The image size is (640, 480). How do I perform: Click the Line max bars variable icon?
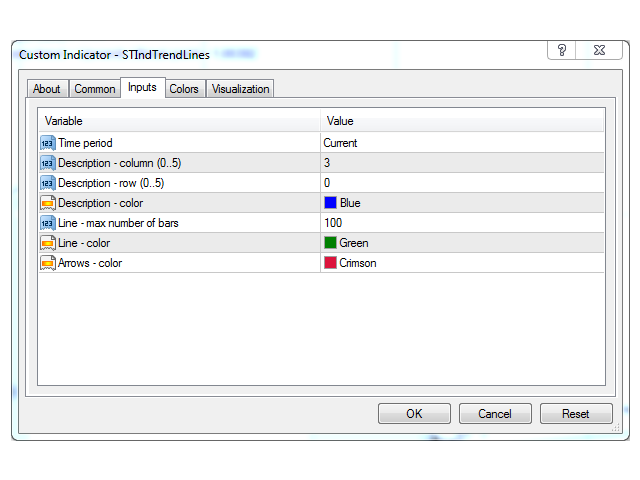(x=48, y=223)
